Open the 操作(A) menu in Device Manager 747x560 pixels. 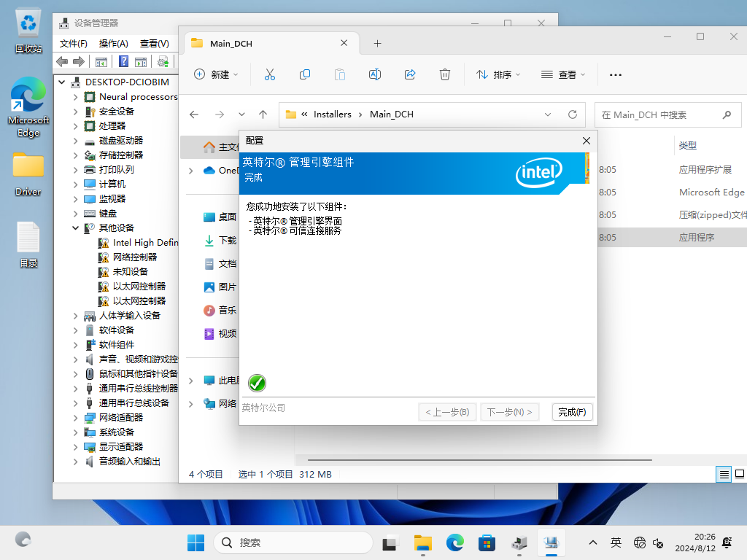[113, 44]
